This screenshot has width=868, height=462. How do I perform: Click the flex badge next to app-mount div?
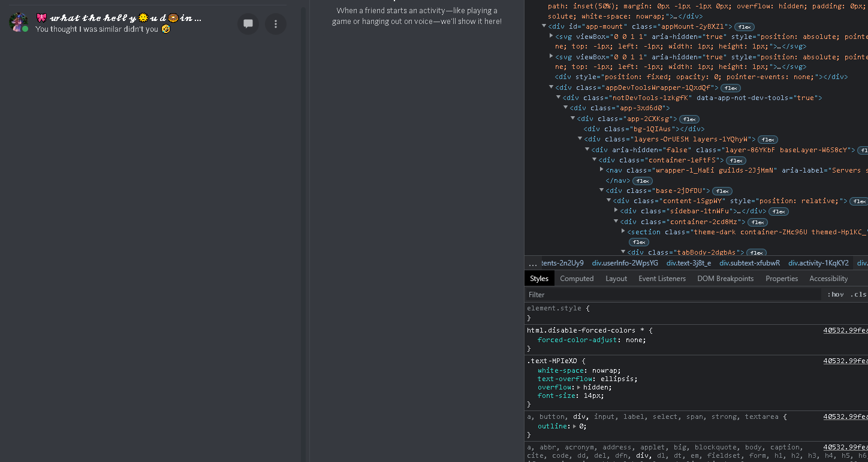click(745, 27)
